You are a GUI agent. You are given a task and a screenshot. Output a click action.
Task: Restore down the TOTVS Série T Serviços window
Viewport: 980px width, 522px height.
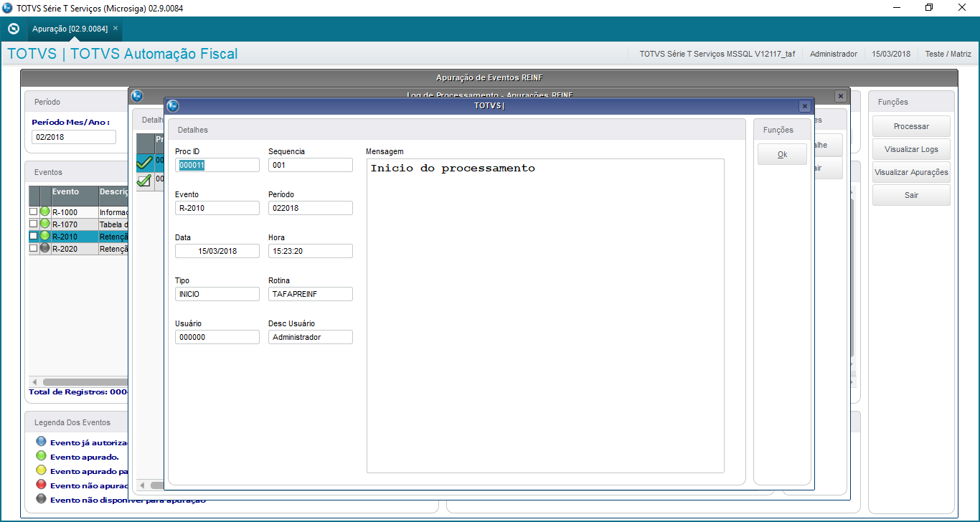[930, 8]
